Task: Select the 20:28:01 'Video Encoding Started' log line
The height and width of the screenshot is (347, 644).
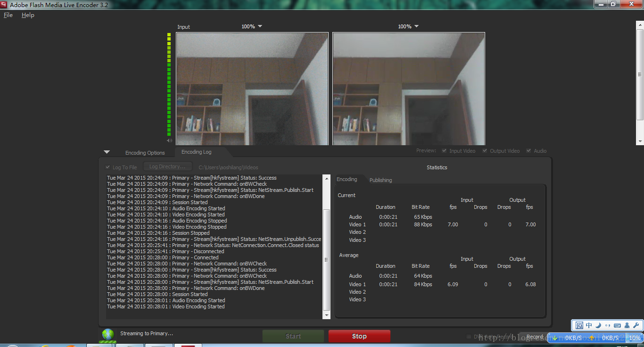Action: (x=166, y=306)
